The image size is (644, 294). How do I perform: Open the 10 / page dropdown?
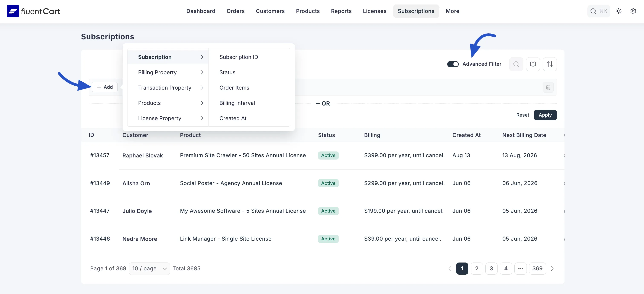pos(149,268)
